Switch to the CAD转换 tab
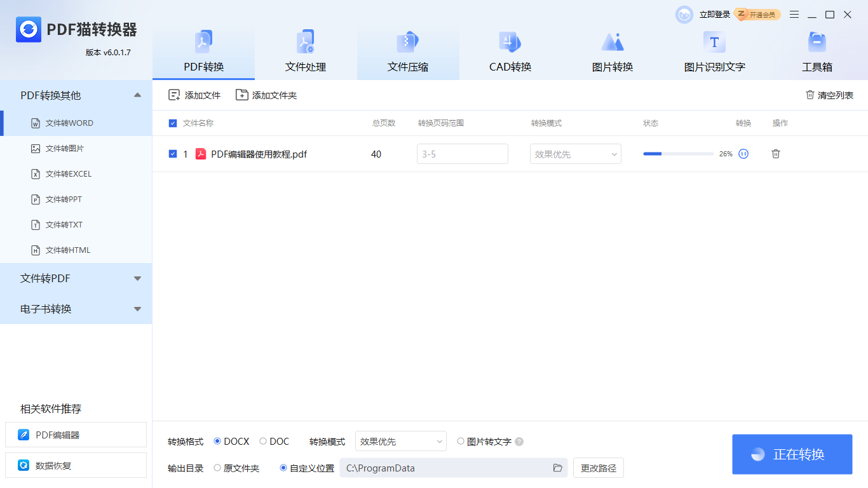This screenshot has height=488, width=868. pyautogui.click(x=510, y=53)
